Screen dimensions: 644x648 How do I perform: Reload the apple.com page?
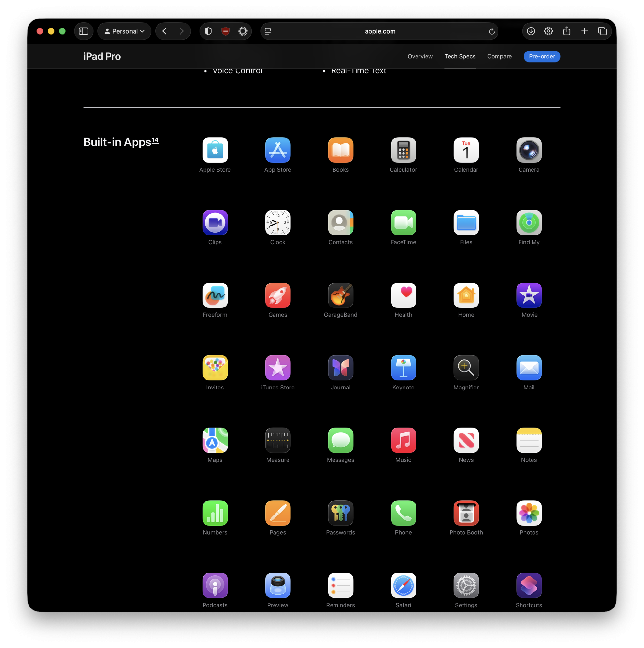(x=491, y=31)
